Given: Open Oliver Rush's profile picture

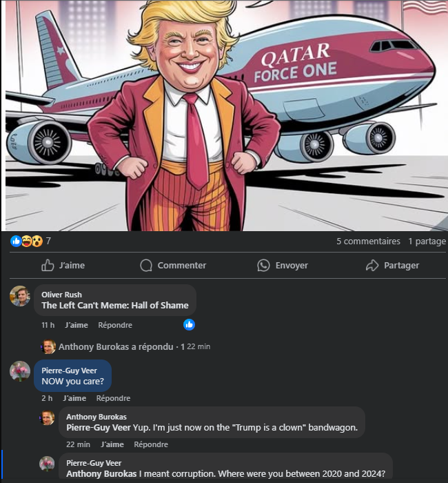Looking at the screenshot, I should 20,296.
